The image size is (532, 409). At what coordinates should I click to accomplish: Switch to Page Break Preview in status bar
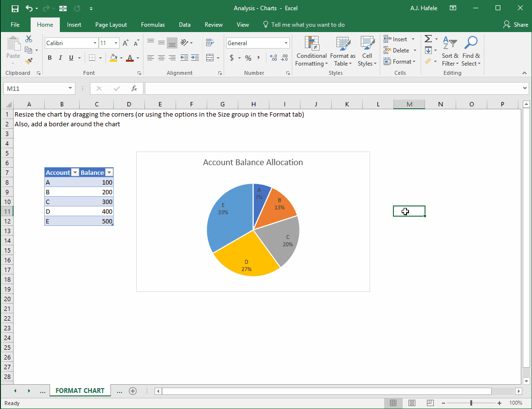[x=430, y=403]
